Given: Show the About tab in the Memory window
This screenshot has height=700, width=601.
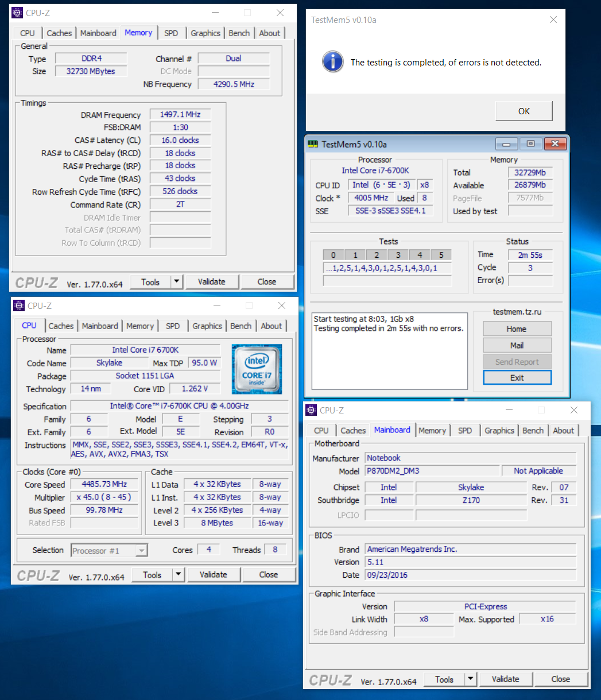Looking at the screenshot, I should pyautogui.click(x=270, y=33).
